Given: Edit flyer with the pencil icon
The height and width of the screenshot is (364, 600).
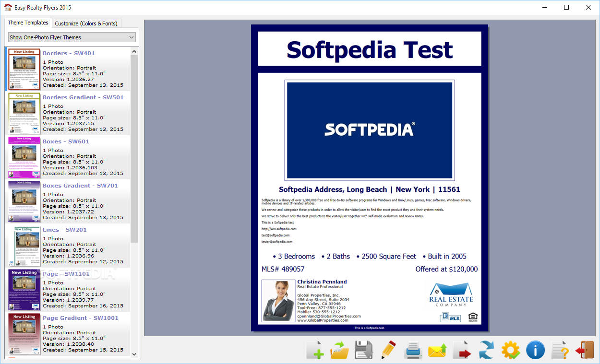Looking at the screenshot, I should (388, 350).
